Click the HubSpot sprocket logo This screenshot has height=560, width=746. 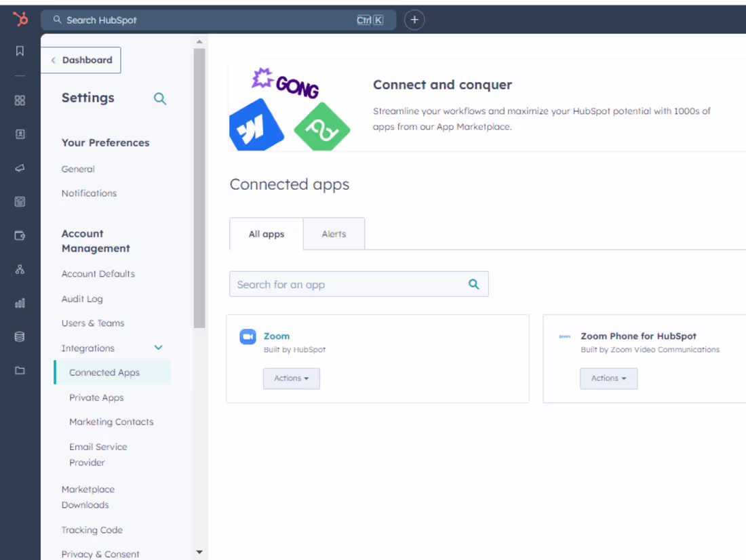tap(20, 19)
